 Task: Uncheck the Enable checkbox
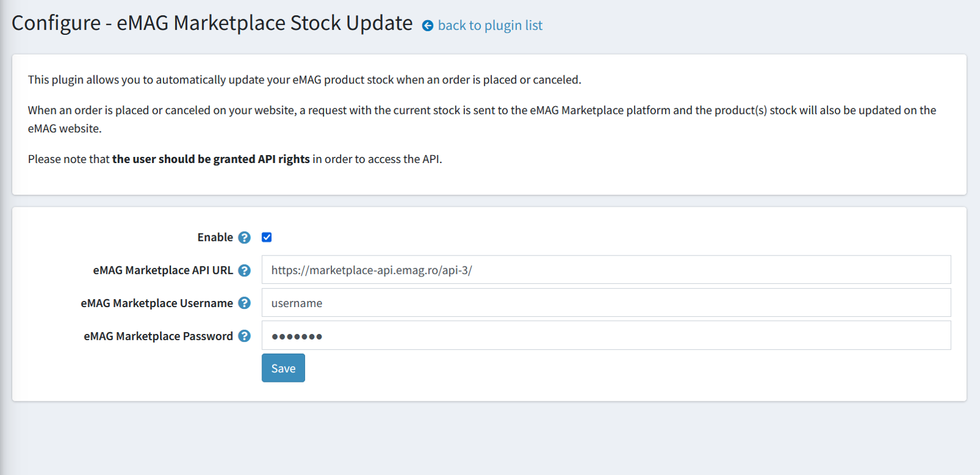(266, 237)
